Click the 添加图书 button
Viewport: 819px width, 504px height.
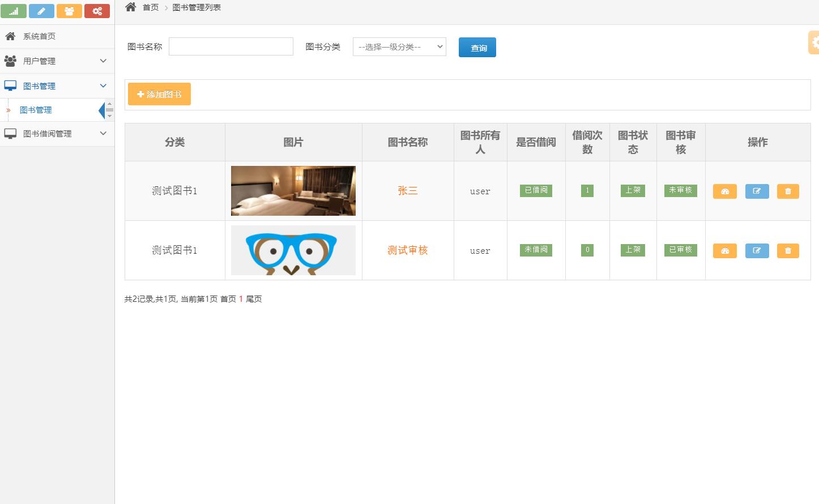(x=159, y=94)
